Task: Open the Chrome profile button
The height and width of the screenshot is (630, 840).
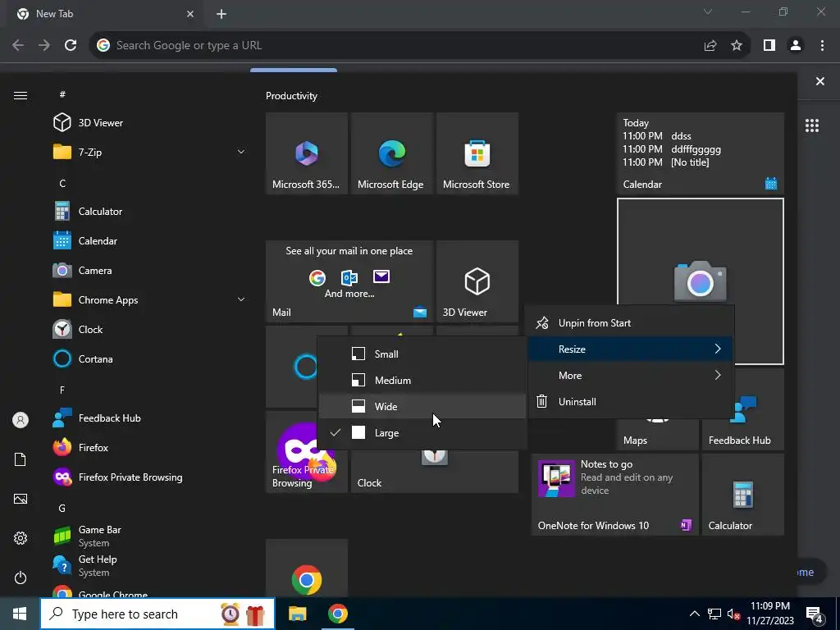Action: [796, 46]
